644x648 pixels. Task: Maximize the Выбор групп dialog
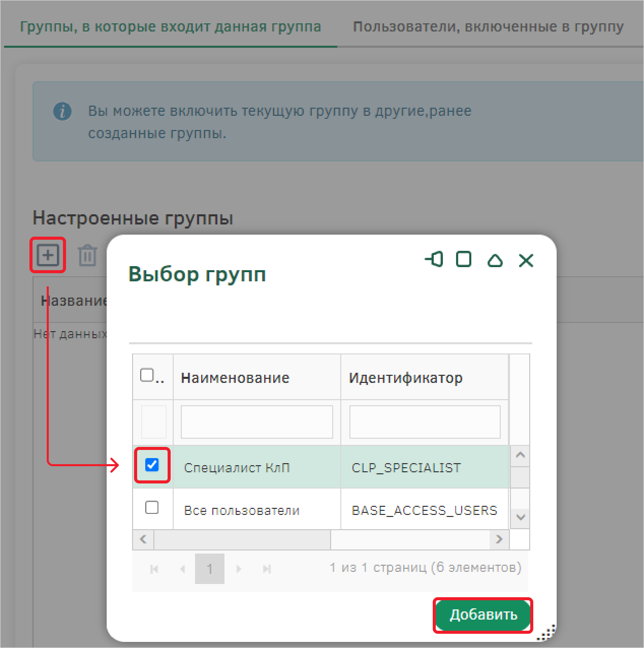[x=464, y=260]
